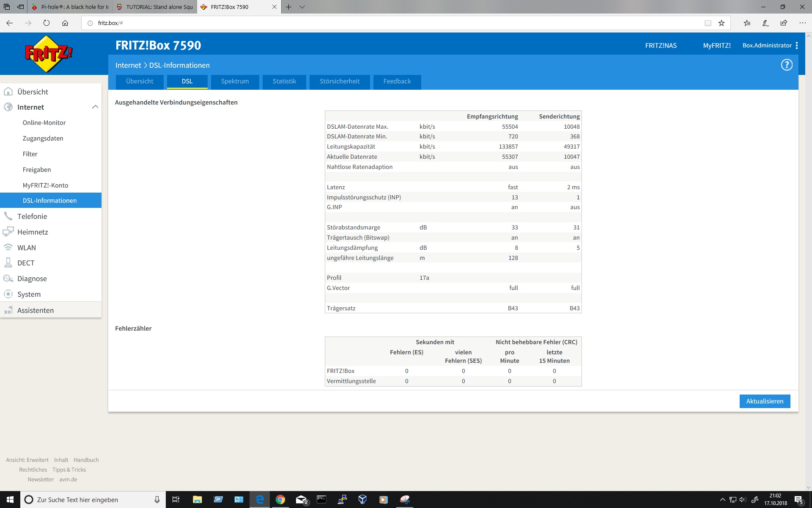Show hidden system tray icons
This screenshot has height=508, width=812.
pyautogui.click(x=722, y=500)
